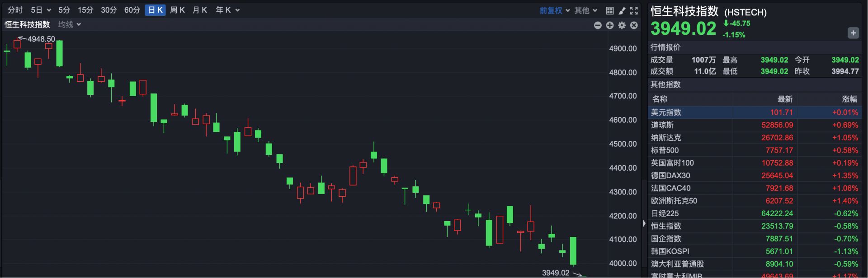This screenshot has width=868, height=278.
Task: Select the 15分 timeframe
Action: pos(85,10)
